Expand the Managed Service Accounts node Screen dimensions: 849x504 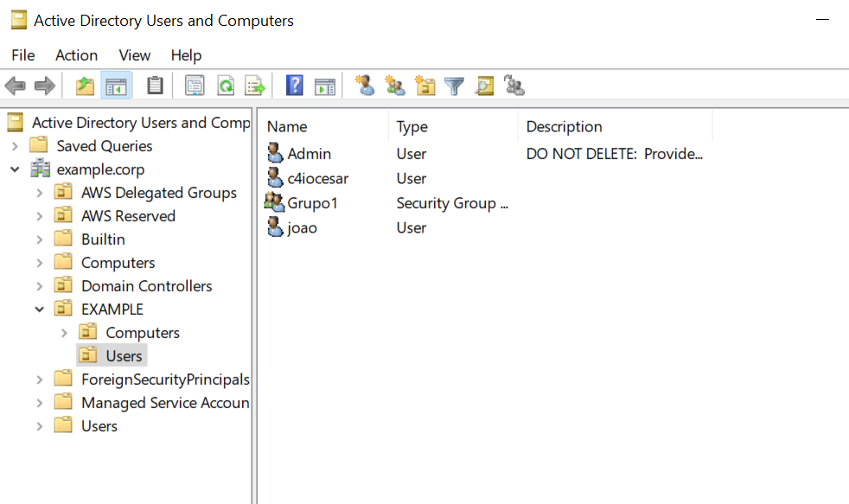(39, 403)
